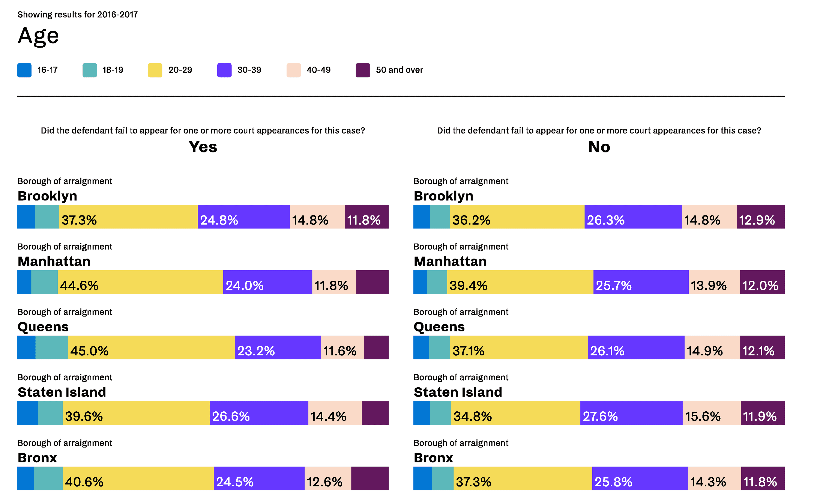Viewport: 823px width, 504px height.
Task: Click Manhattan No 25.7% purple segment
Action: 641,282
